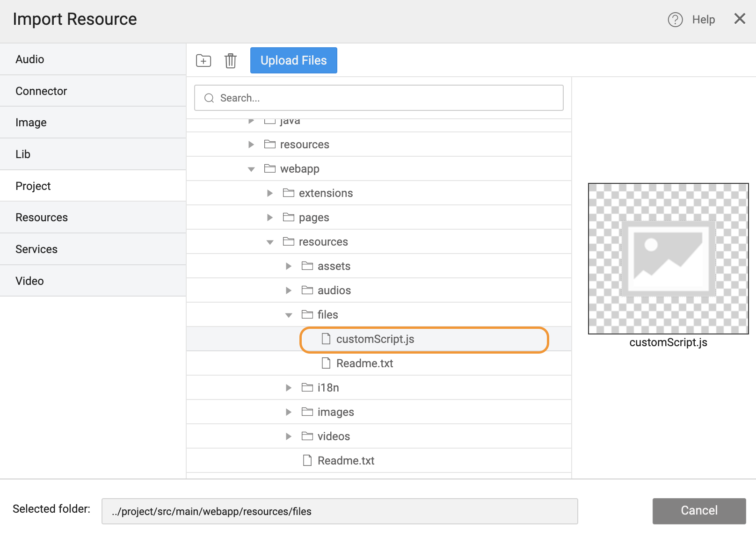Screen dimensions: 756x537
Task: Switch to the Project category
Action: coord(33,186)
